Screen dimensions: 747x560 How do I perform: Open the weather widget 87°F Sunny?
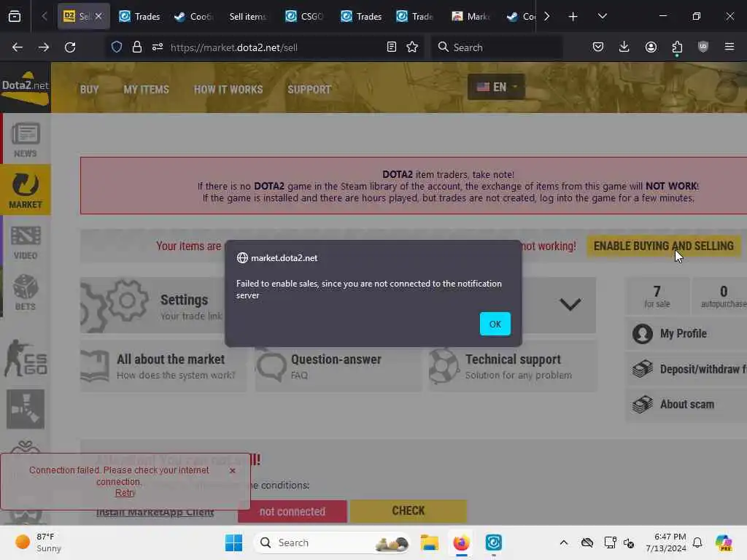click(39, 542)
